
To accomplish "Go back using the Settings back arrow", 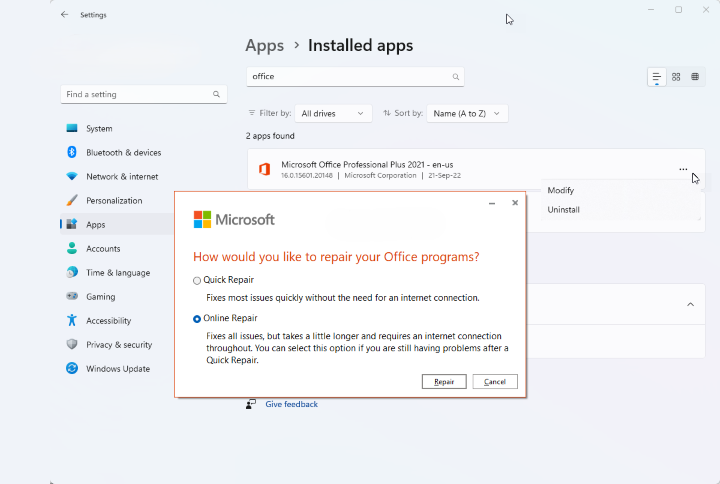I will [x=64, y=15].
